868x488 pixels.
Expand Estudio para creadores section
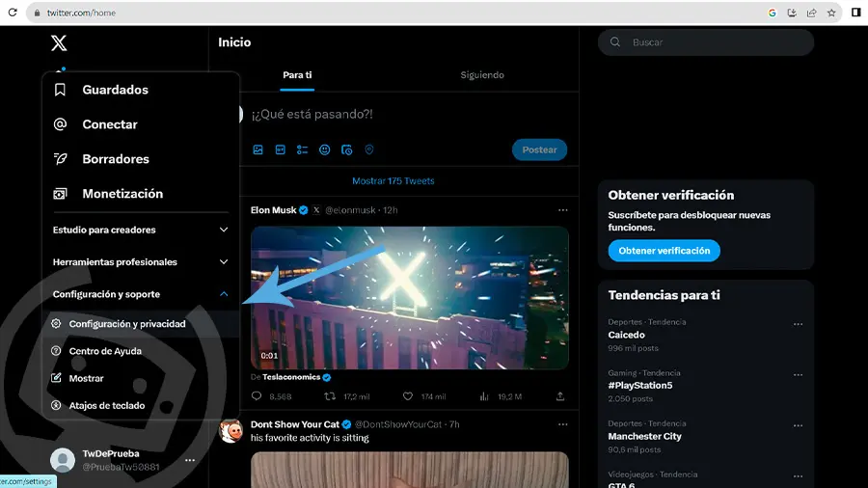coord(141,230)
